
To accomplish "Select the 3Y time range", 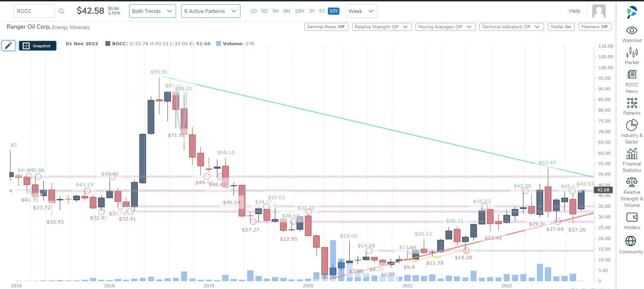I will point(312,11).
